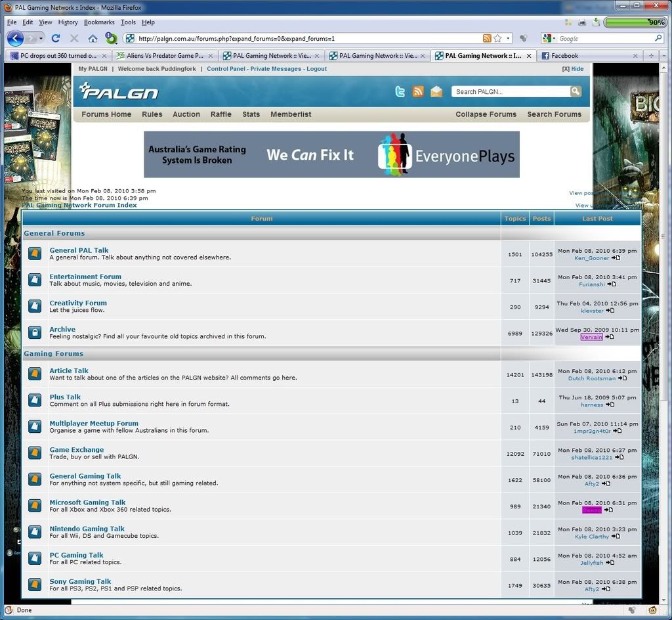
Task: Hide the header with the [X] Hide link
Action: 572,68
